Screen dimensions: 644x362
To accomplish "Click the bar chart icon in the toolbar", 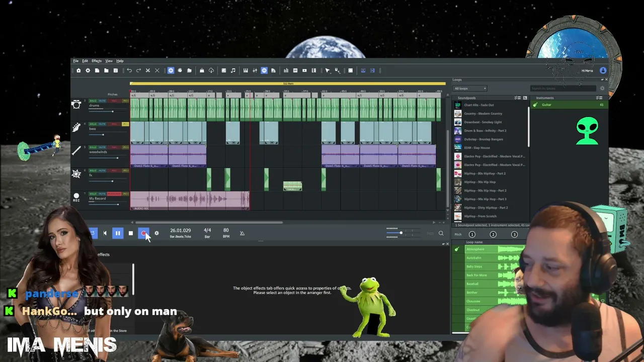I will coord(286,70).
